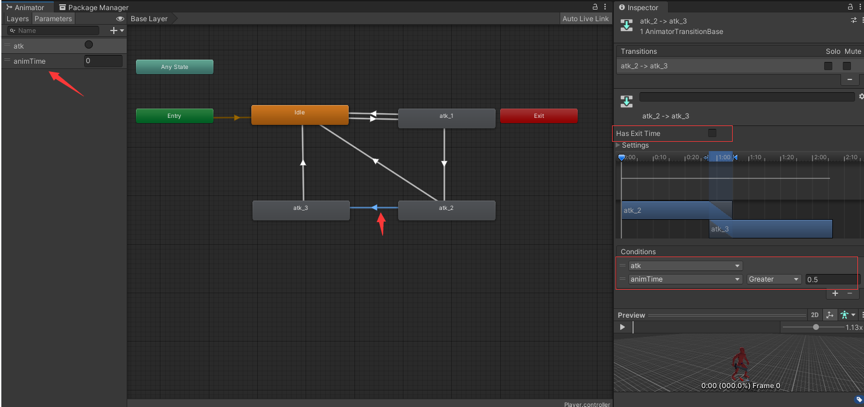
Task: Lock the Animator window using its padlock icon
Action: point(595,7)
